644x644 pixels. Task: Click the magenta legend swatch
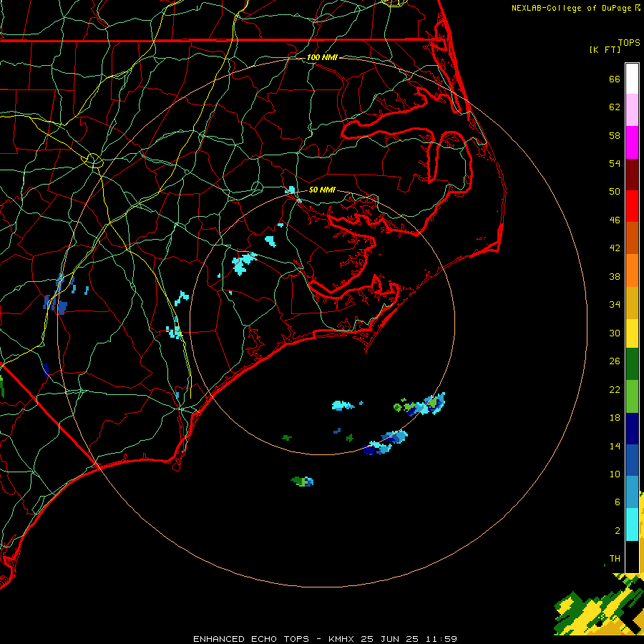[632, 142]
